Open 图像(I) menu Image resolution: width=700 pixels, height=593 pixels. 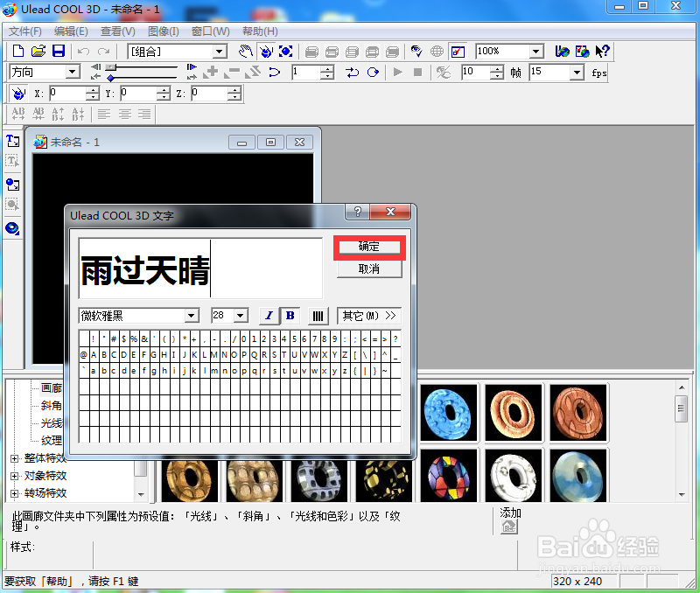coord(164,31)
